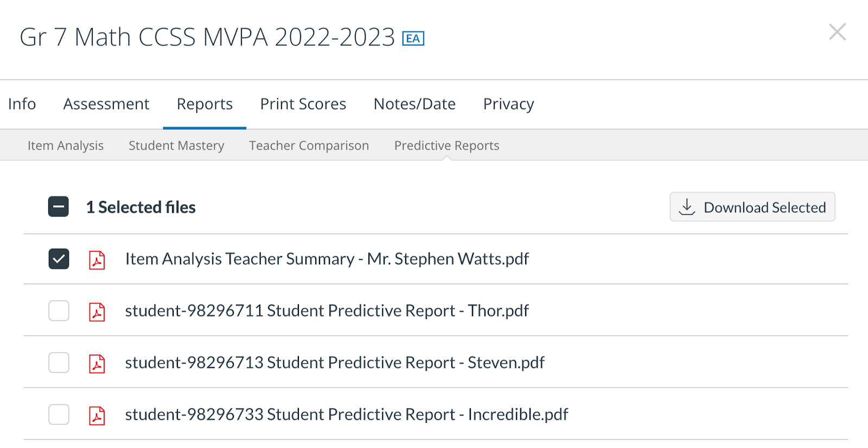Click the 1 Selected files label
The image size is (868, 448).
[142, 207]
